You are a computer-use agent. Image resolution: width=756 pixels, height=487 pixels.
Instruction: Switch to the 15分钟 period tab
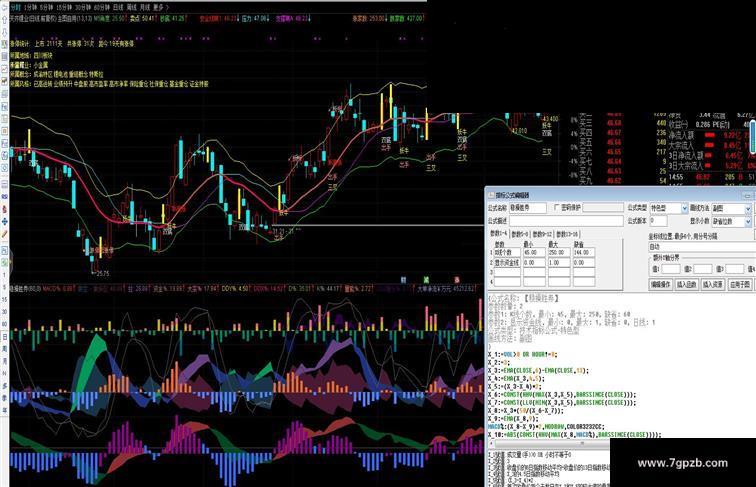click(64, 8)
